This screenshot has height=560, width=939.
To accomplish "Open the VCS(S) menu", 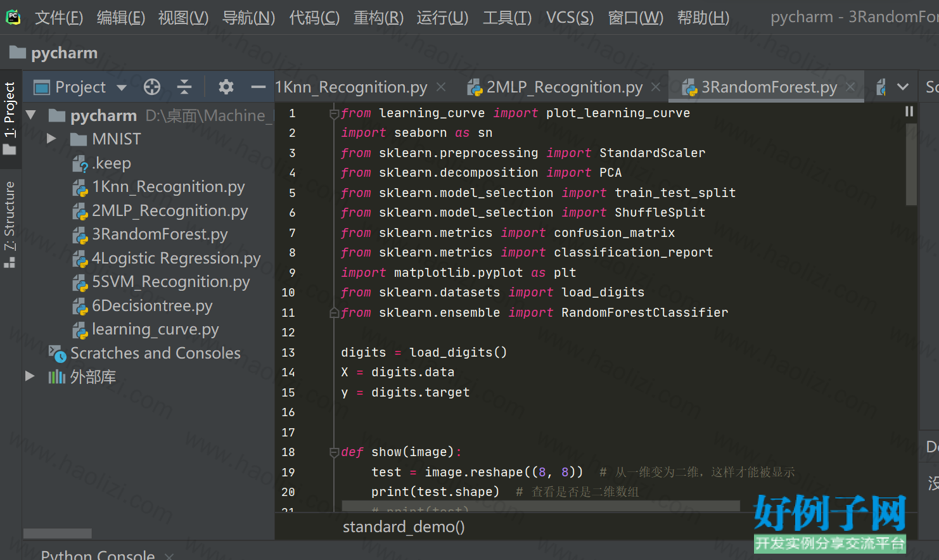I will click(570, 17).
